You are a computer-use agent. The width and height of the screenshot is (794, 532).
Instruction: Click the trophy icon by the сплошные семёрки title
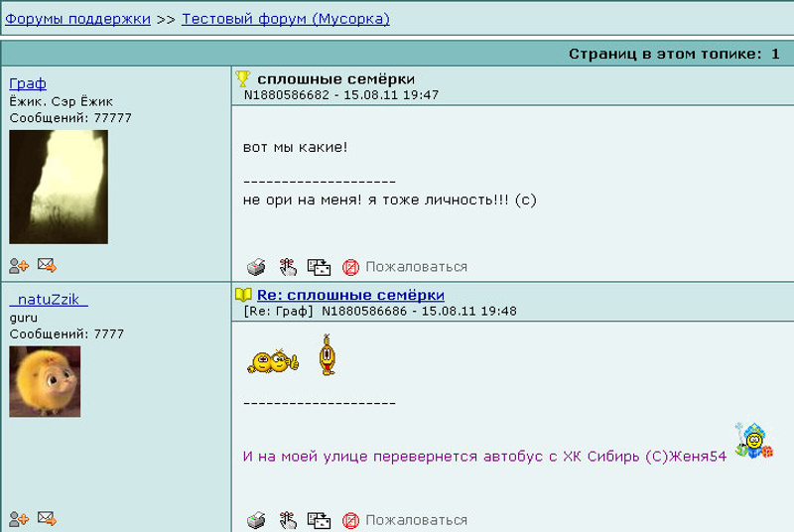tap(242, 78)
